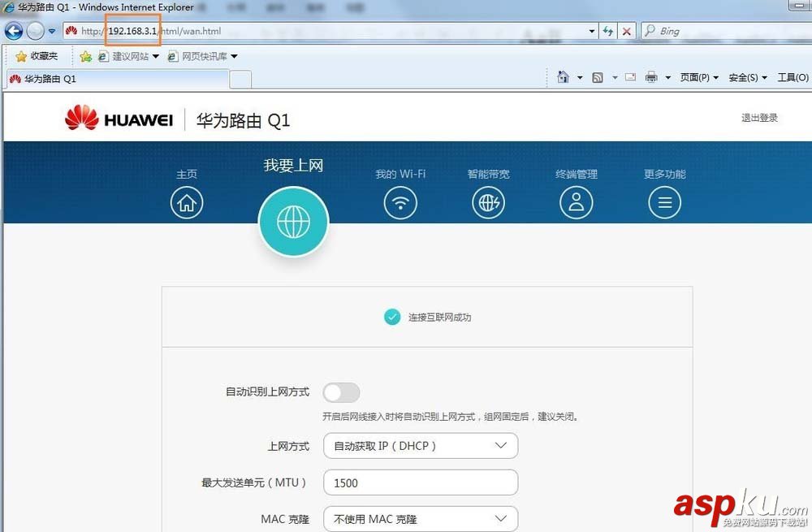Open the 工具(O) menu
Image resolution: width=812 pixels, height=532 pixels.
coord(792,77)
